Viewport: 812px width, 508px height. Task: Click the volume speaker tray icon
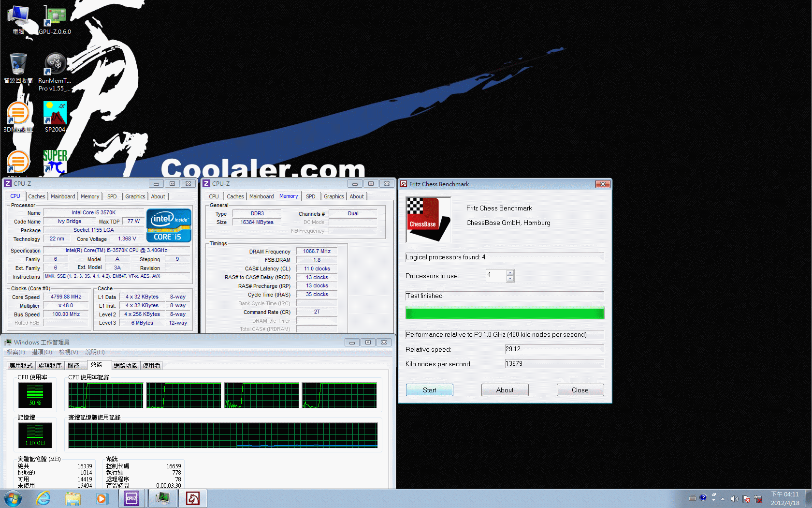tap(734, 499)
